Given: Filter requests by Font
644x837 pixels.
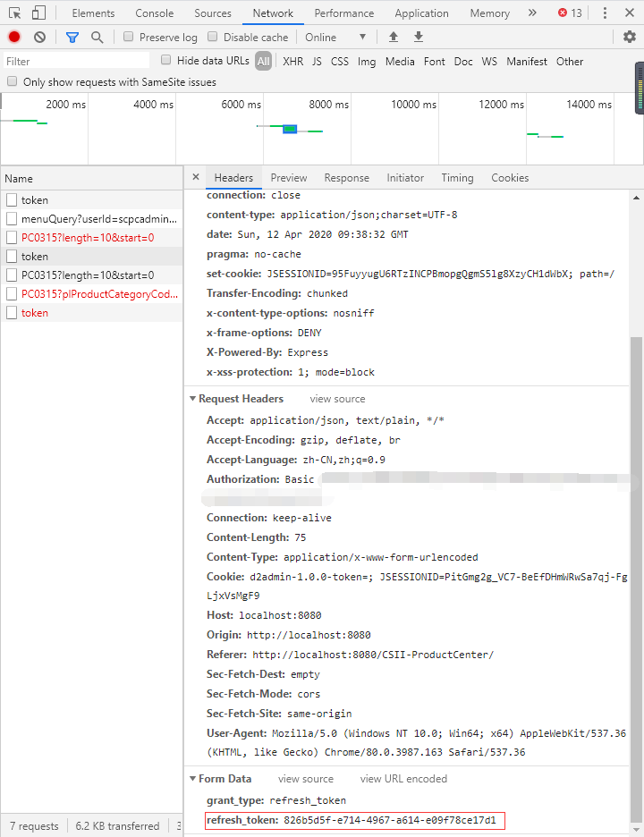Looking at the screenshot, I should pos(434,62).
